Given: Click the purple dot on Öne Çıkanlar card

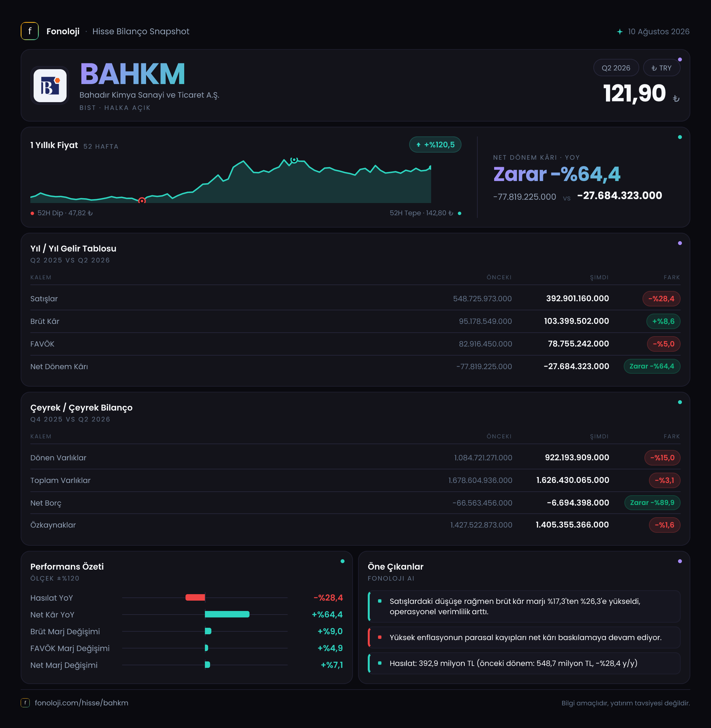Looking at the screenshot, I should [680, 561].
